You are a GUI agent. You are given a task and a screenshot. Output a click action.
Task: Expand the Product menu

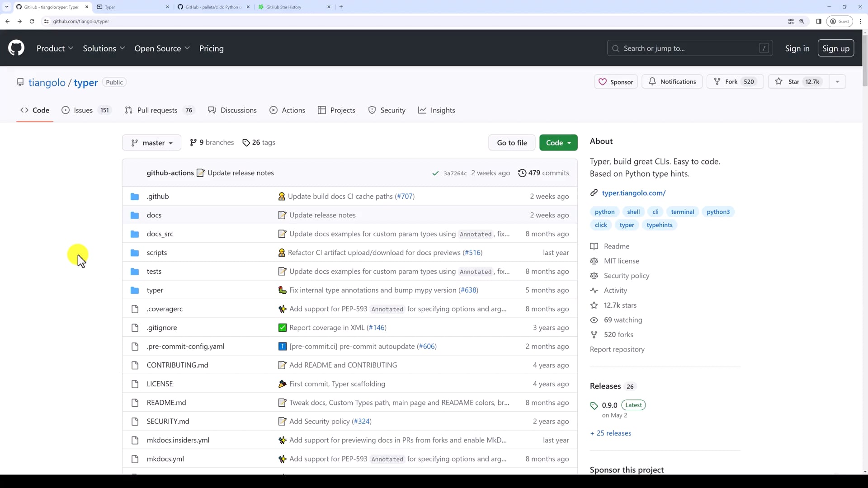[55, 48]
